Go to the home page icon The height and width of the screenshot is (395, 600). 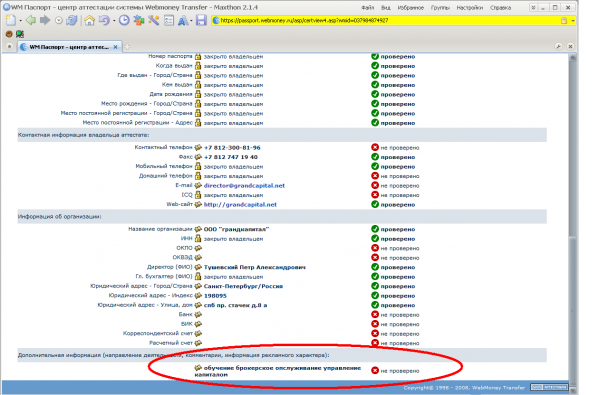click(x=90, y=20)
